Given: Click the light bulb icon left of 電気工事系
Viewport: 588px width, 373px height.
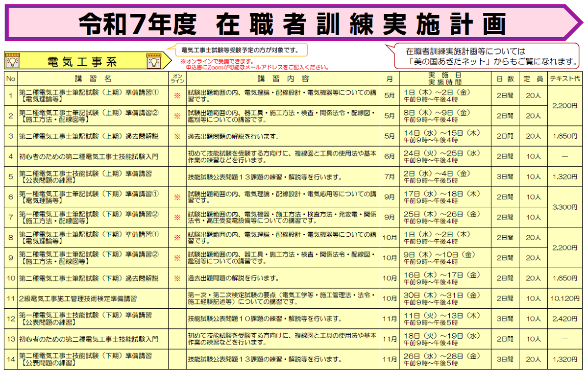Looking at the screenshot, I should coord(12,62).
